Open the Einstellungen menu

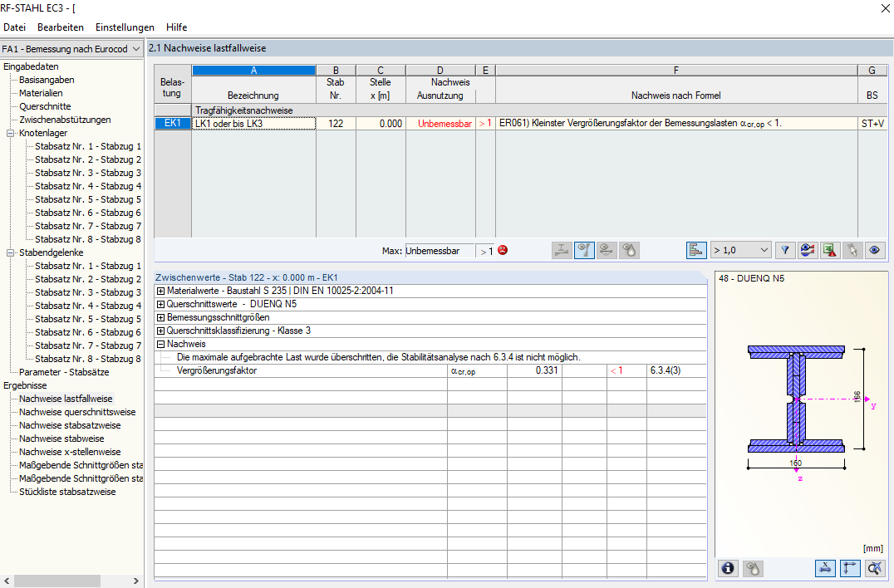pyautogui.click(x=125, y=27)
